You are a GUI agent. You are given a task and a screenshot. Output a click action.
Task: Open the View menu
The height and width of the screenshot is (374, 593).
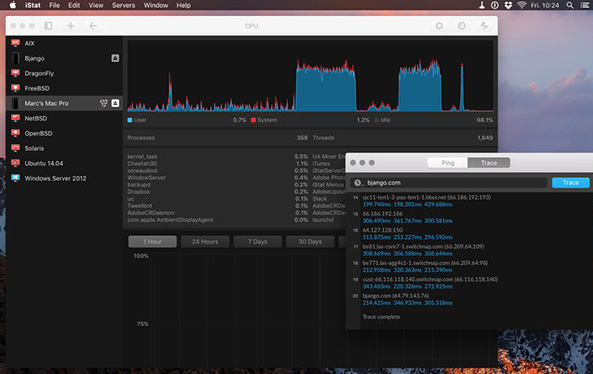pos(96,5)
